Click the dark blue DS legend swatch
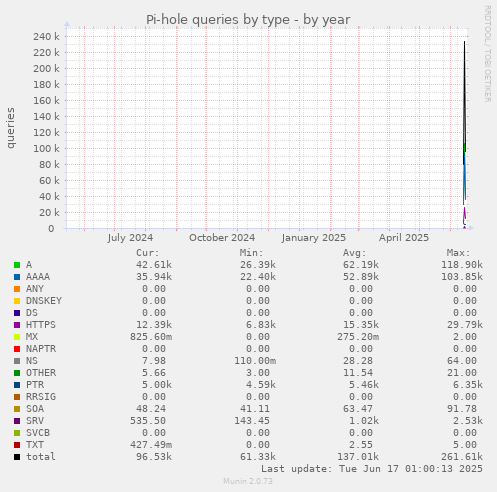This screenshot has width=497, height=492. [x=17, y=313]
